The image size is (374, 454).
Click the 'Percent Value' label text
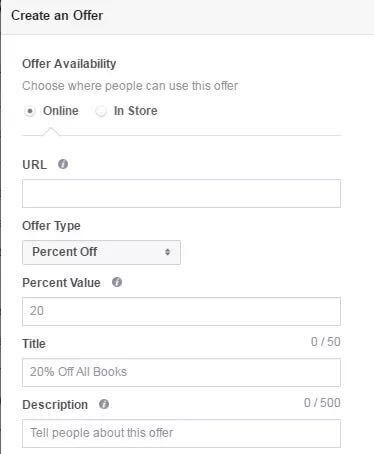[61, 283]
